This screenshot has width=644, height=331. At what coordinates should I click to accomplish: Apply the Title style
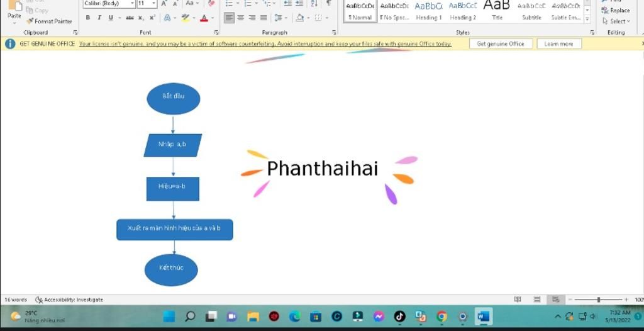[497, 11]
